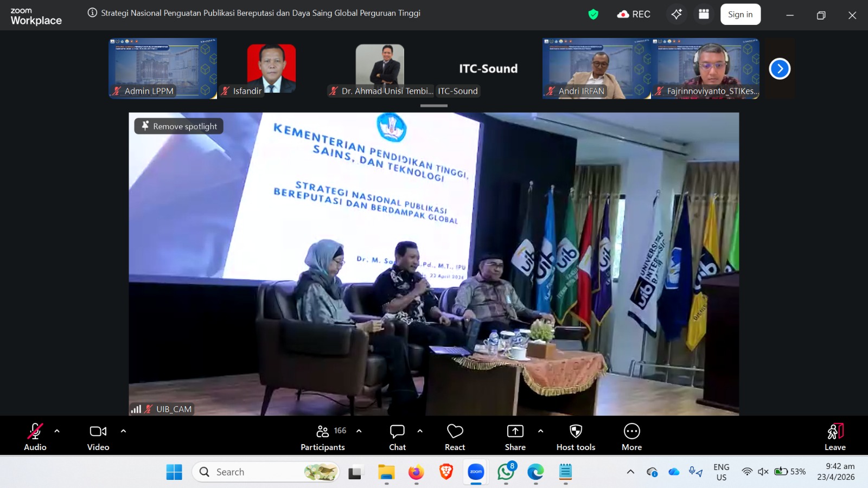Open the Chat panel

(x=397, y=437)
